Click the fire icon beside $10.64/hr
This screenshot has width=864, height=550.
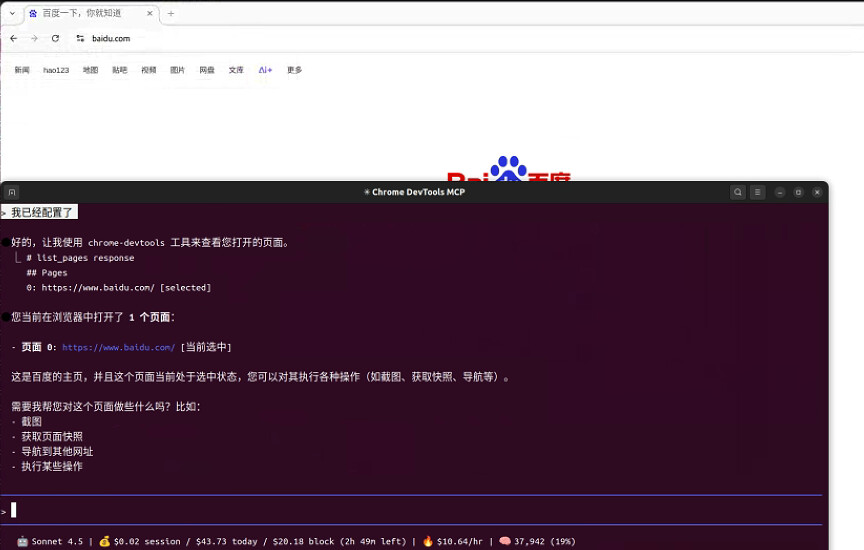point(428,541)
